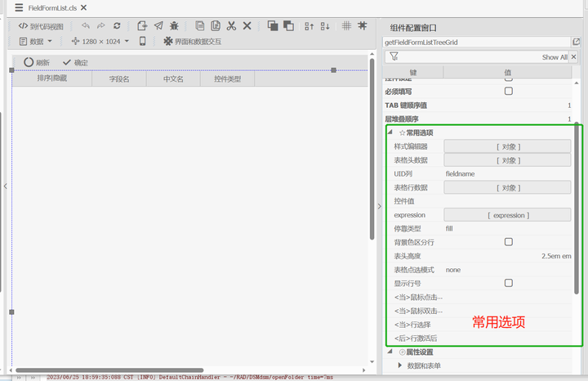Select the 排序|隐藏 column header
This screenshot has width=588, height=381.
(52, 78)
